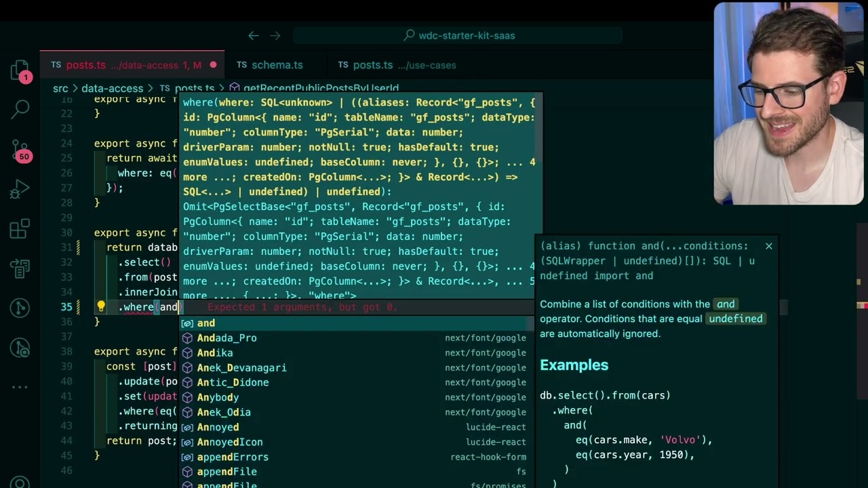The width and height of the screenshot is (868, 488).
Task: Click the cube icon beside Andada_Pro
Action: [x=188, y=338]
